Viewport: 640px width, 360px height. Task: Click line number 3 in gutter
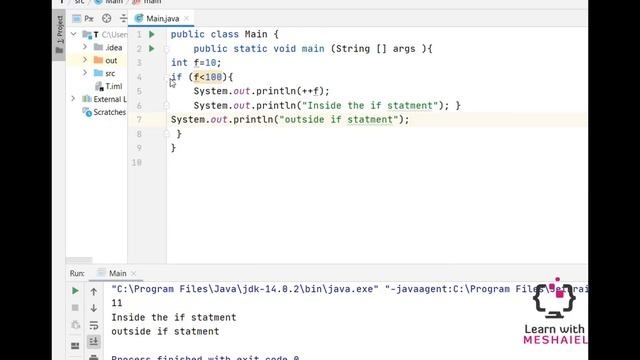pos(139,63)
